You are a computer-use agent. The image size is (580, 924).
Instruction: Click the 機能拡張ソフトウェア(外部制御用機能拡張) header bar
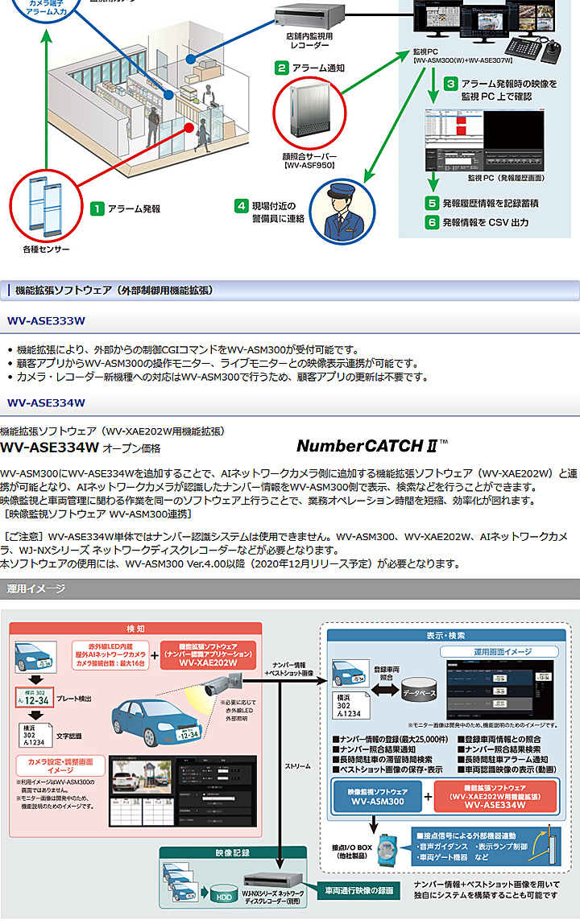click(x=290, y=290)
